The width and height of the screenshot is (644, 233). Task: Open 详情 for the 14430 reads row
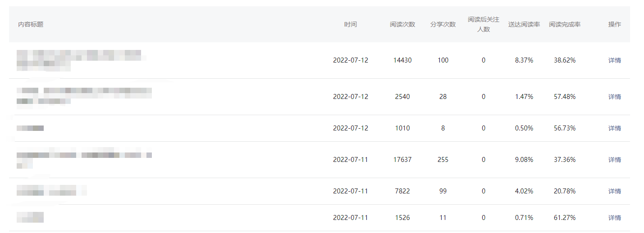pos(614,60)
